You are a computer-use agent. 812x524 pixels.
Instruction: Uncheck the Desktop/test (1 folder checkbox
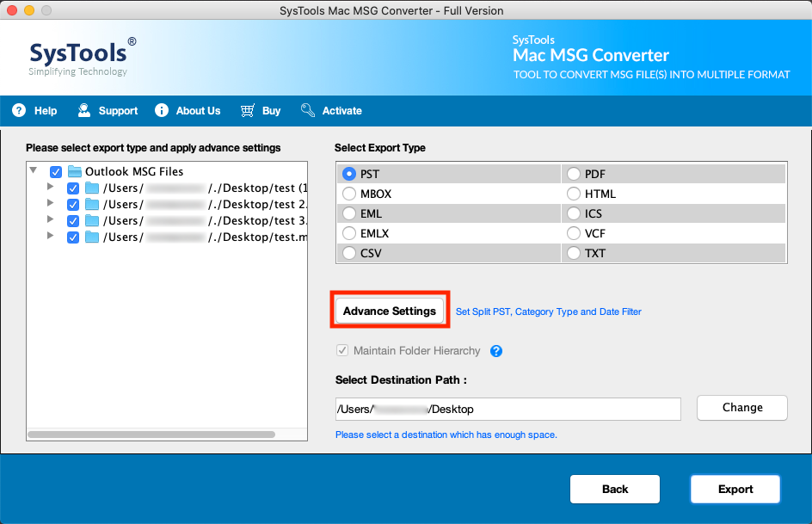point(73,188)
